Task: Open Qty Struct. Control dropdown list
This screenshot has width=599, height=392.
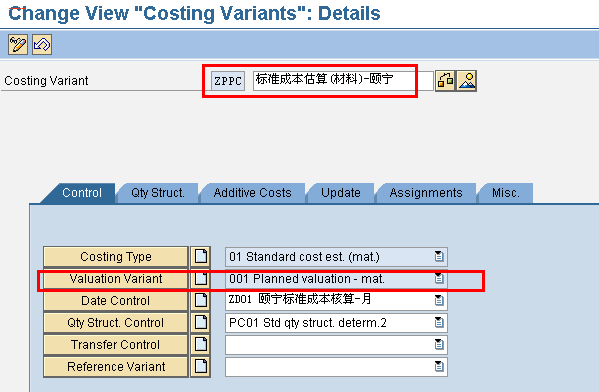Action: [x=439, y=323]
